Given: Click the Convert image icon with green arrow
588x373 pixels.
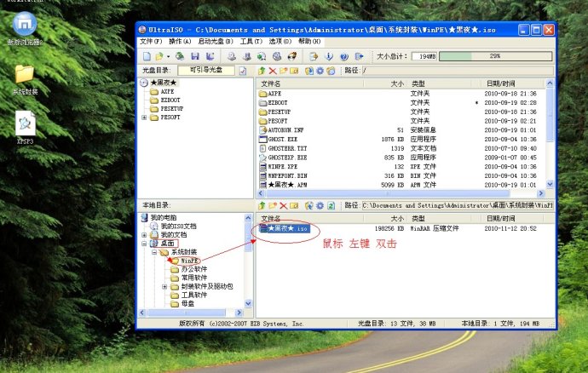Looking at the screenshot, I should coord(262,56).
